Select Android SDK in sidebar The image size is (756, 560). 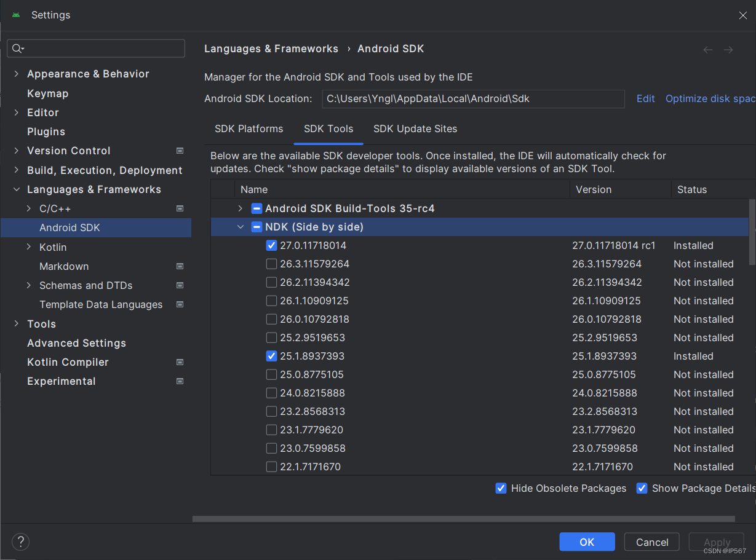(x=96, y=227)
